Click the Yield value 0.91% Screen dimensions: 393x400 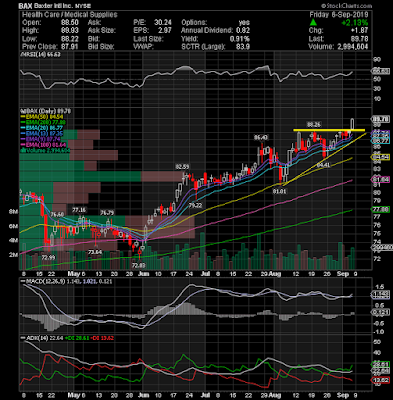pos(240,39)
